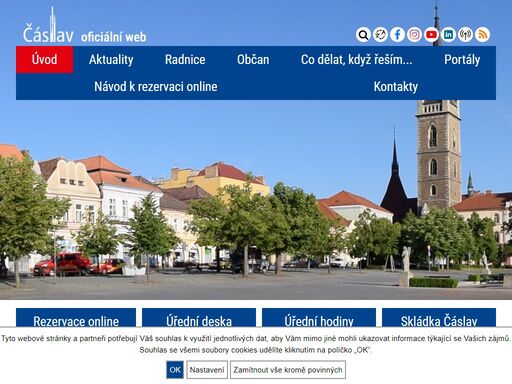Click the language translation icon
The width and height of the screenshot is (512, 384).
click(x=380, y=35)
